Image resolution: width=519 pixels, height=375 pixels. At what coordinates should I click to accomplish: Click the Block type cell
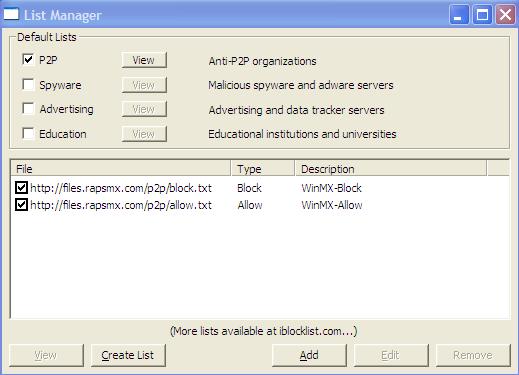click(249, 188)
